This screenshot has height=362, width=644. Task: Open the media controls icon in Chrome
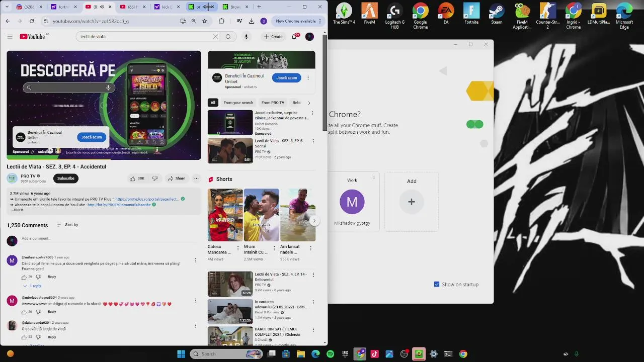coord(239,21)
